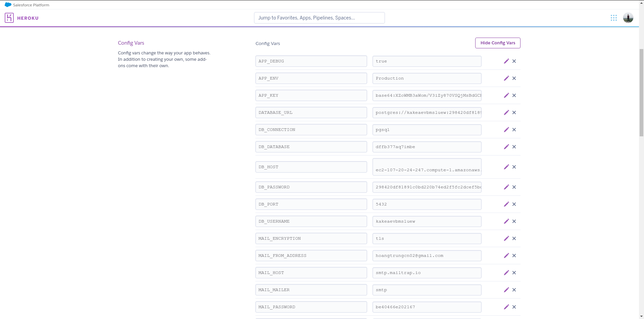Open the app launcher grid icon
This screenshot has height=319, width=644.
[613, 18]
